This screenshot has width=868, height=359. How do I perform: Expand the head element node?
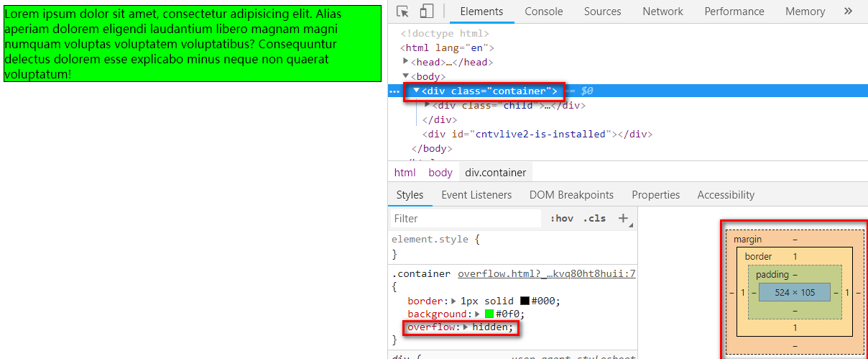[x=406, y=62]
